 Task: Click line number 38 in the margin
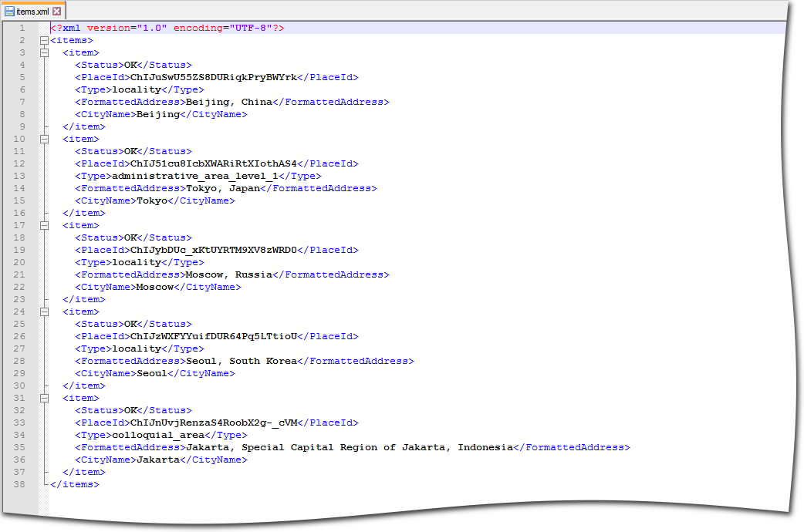pyautogui.click(x=19, y=484)
